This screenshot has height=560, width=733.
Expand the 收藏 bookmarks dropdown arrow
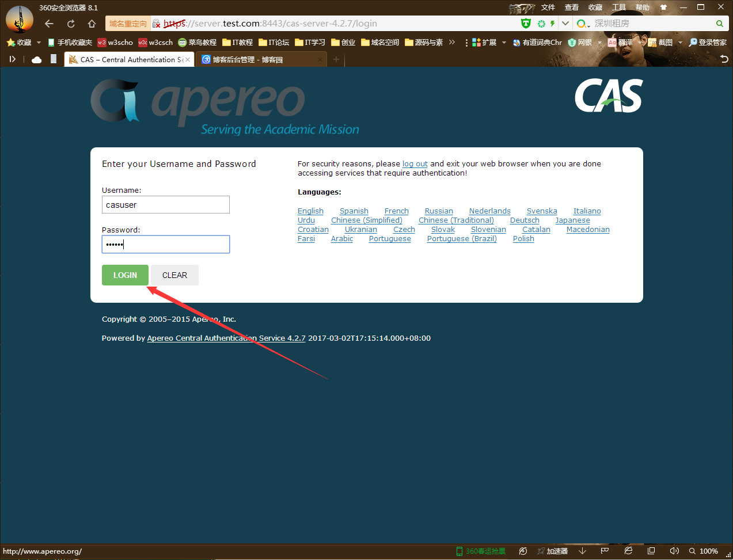39,43
